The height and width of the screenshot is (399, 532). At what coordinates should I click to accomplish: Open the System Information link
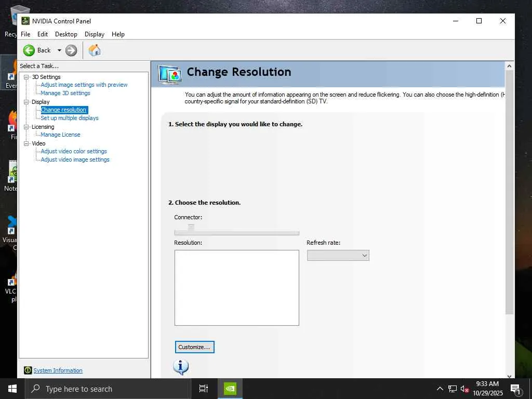58,370
